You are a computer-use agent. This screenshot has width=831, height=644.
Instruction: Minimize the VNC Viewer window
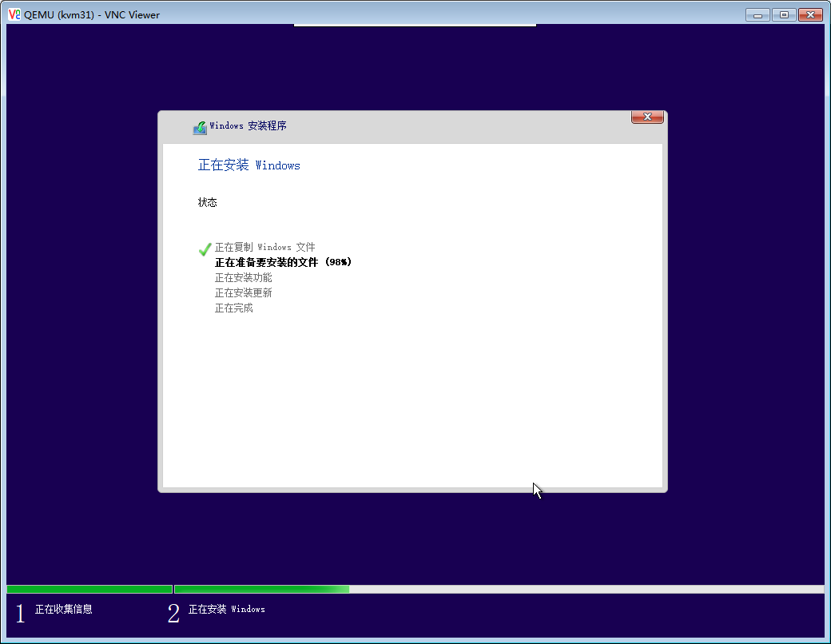(x=757, y=15)
